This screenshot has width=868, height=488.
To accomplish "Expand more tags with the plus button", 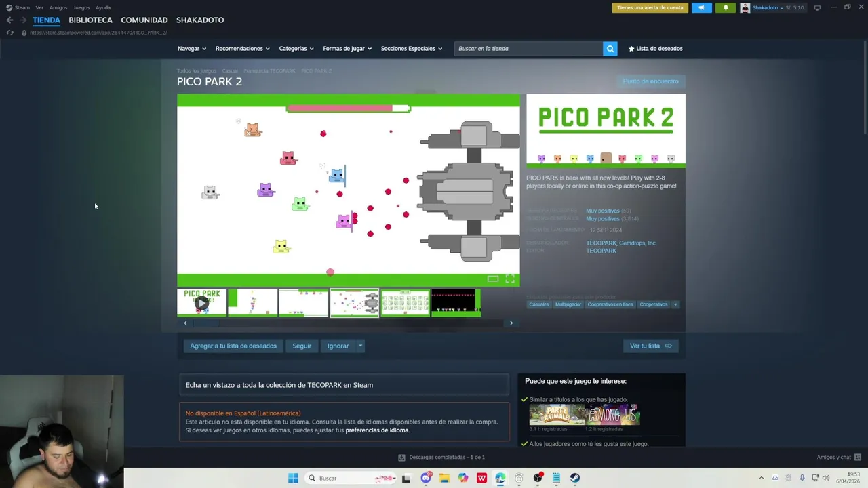I will click(x=675, y=304).
